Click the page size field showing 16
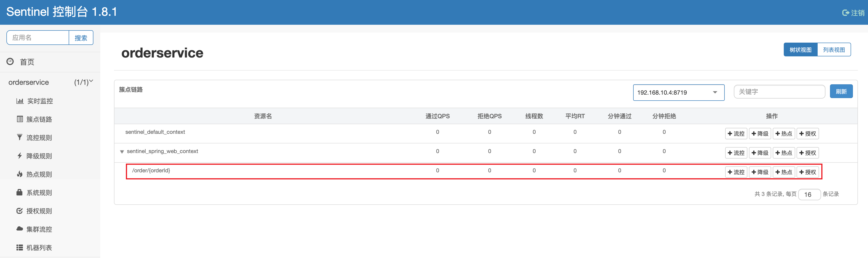868x258 pixels. pyautogui.click(x=809, y=195)
